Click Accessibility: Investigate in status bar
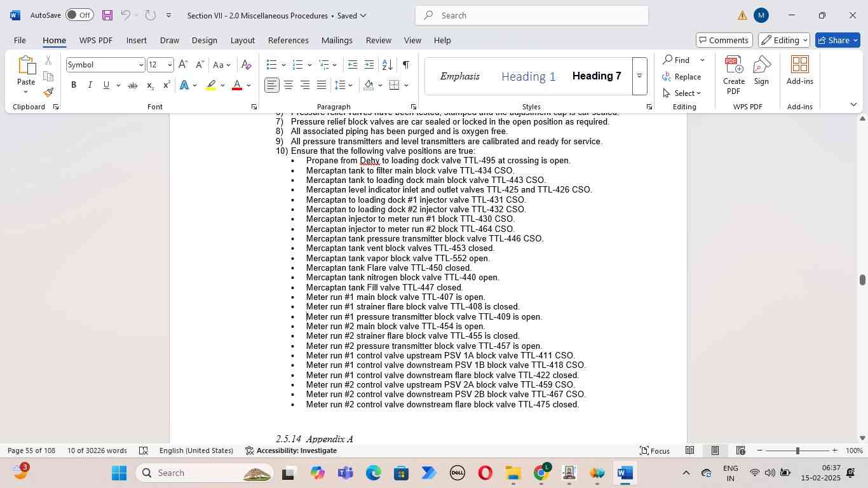 pos(291,451)
